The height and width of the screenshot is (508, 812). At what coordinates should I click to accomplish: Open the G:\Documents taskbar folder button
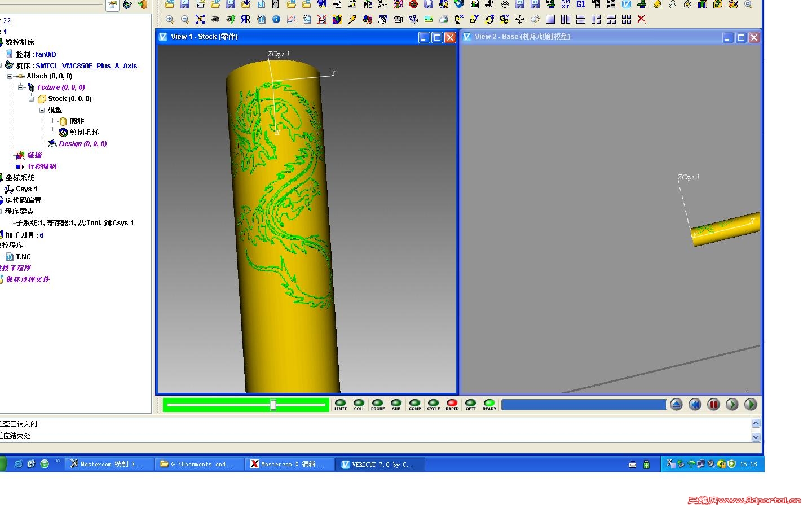point(199,465)
